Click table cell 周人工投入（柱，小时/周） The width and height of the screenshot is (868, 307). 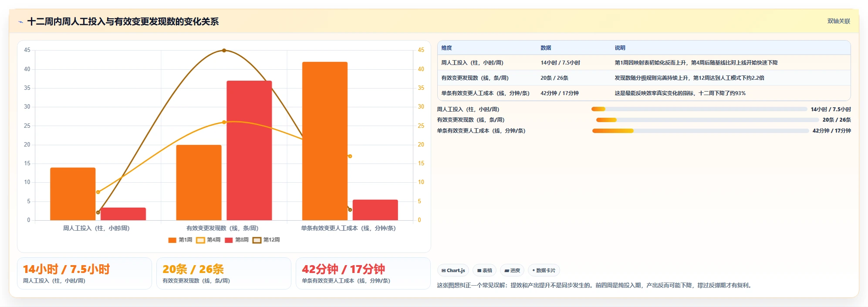472,63
